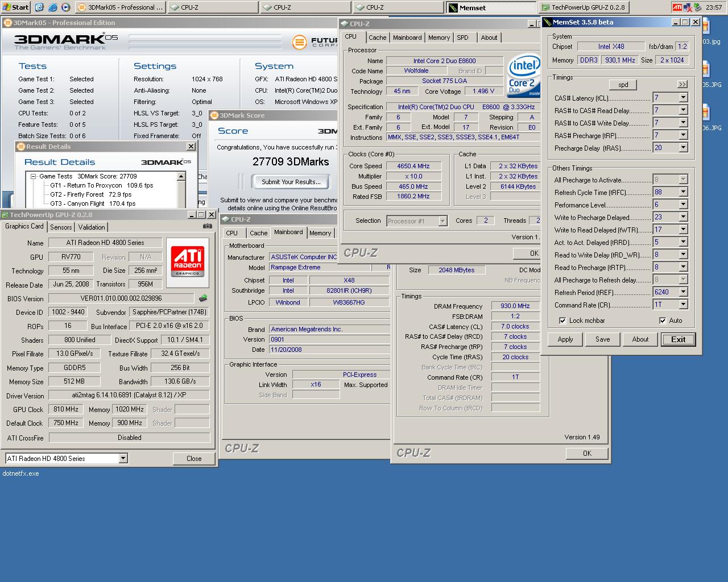Open GPU-Z graphics card selector dropdown
The image size is (728, 582).
click(x=123, y=458)
